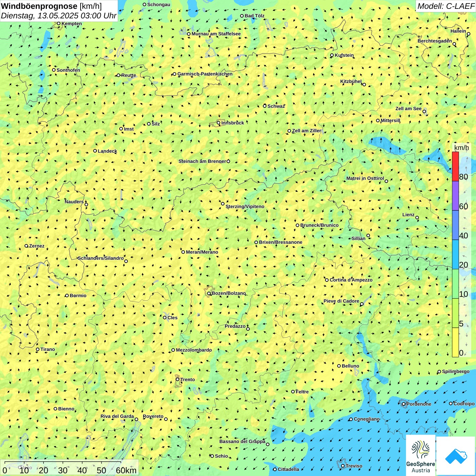This screenshot has width=476, height=476.
Task: Click the yellow 0 km/h legend color
Action: pos(455,342)
